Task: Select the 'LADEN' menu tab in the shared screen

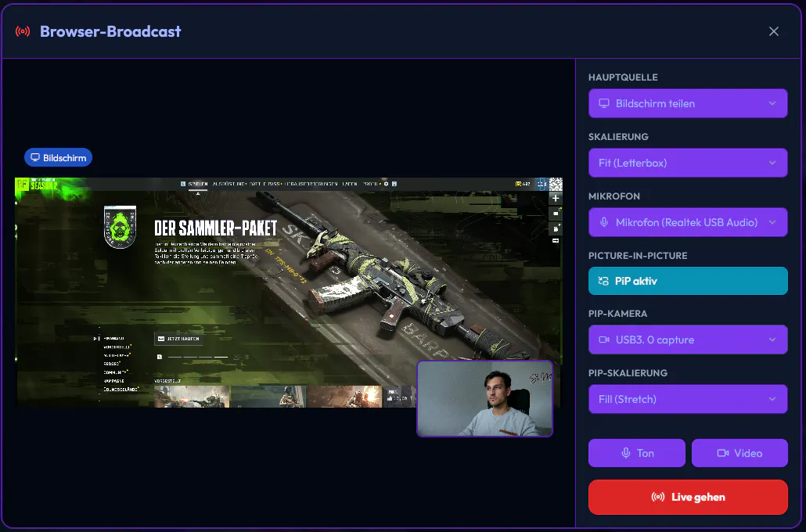Action: 350,184
